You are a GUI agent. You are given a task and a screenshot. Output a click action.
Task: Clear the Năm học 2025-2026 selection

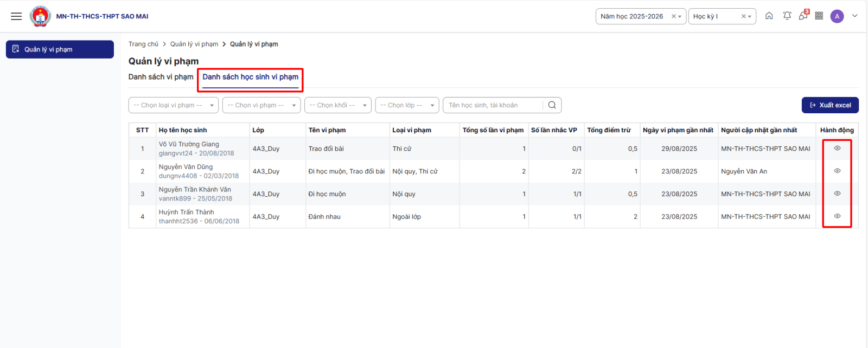pos(673,16)
